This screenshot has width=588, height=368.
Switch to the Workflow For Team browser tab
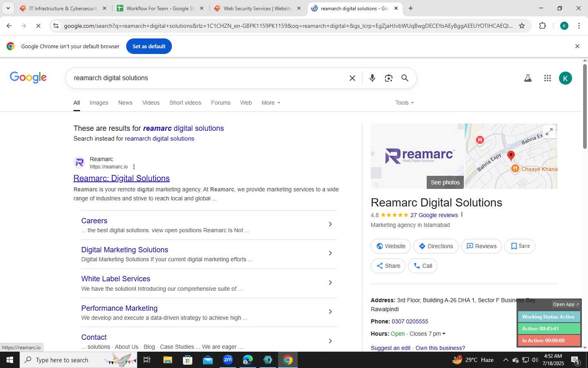tap(160, 8)
